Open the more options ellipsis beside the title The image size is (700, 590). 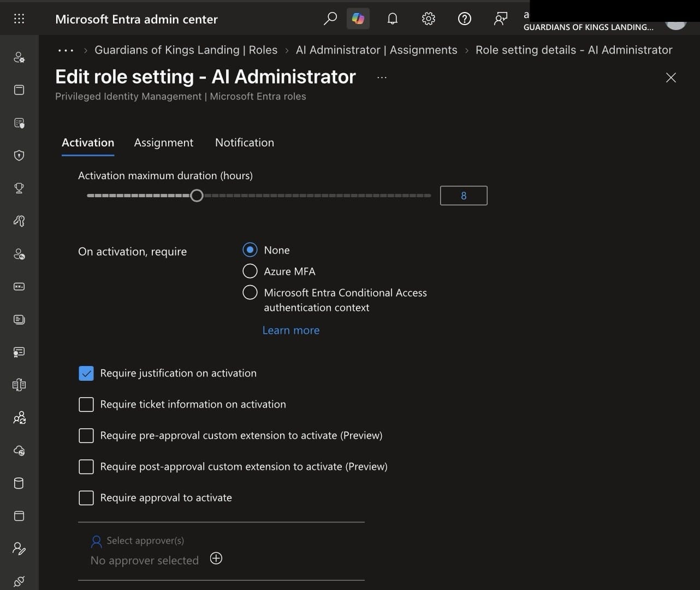click(382, 78)
